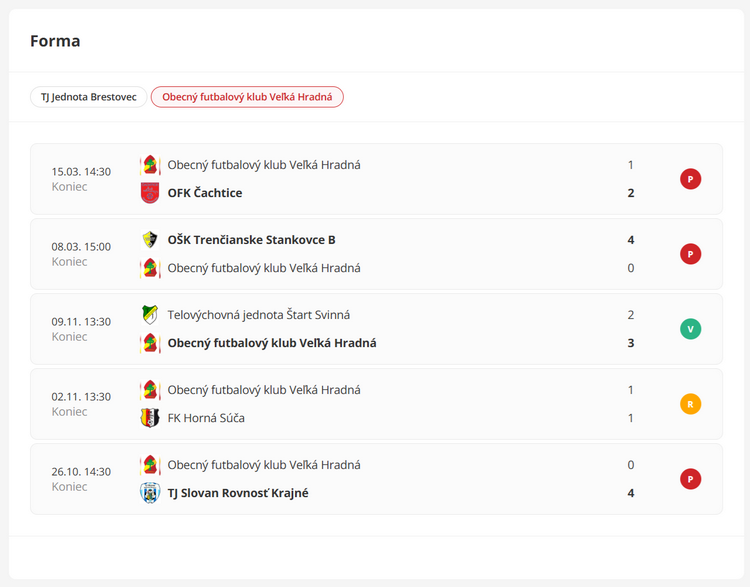This screenshot has height=587, width=750.
Task: Open match row dated 02.11. 13:30
Action: [x=81, y=404]
